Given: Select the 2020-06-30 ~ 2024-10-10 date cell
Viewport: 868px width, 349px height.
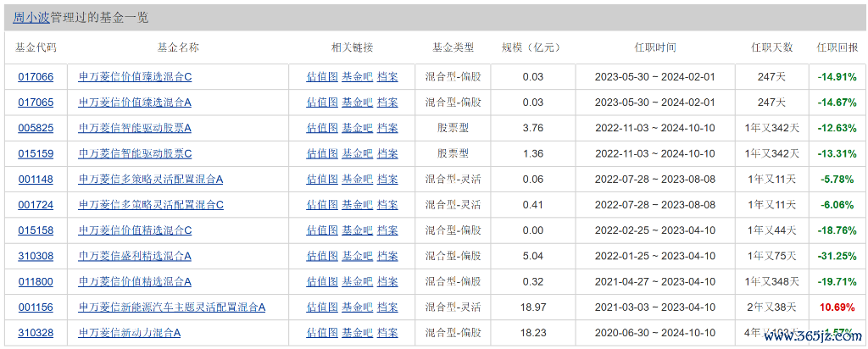Looking at the screenshot, I should (655, 333).
